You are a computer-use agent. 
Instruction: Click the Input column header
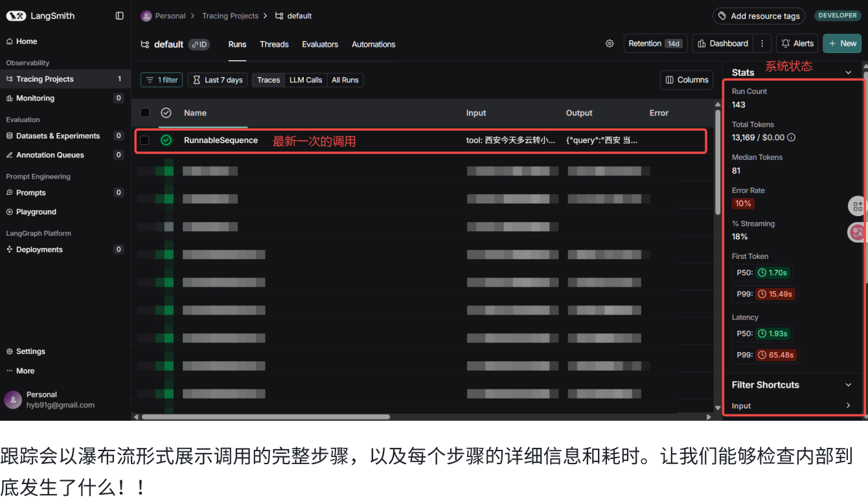[476, 113]
